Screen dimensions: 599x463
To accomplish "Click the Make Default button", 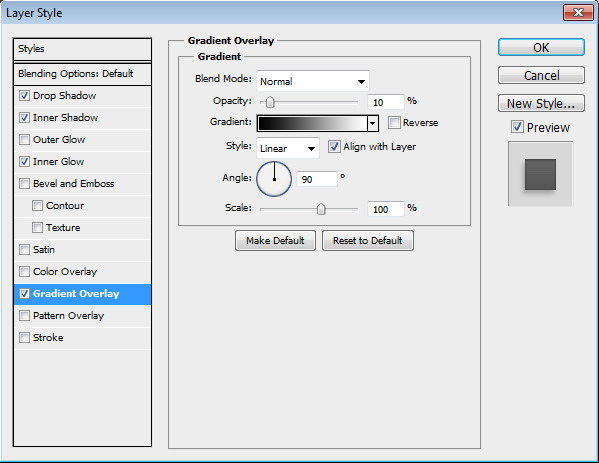I will [275, 241].
